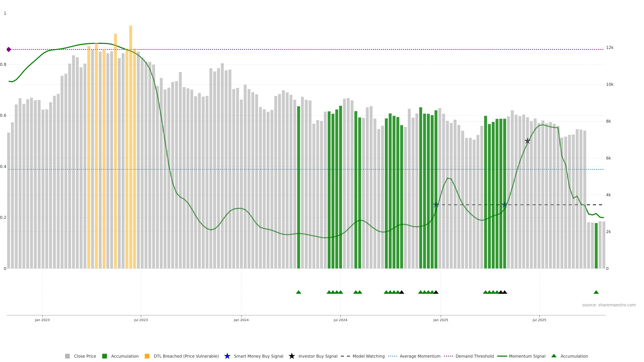Click the purple diamond demand threshold marker

(x=9, y=49)
